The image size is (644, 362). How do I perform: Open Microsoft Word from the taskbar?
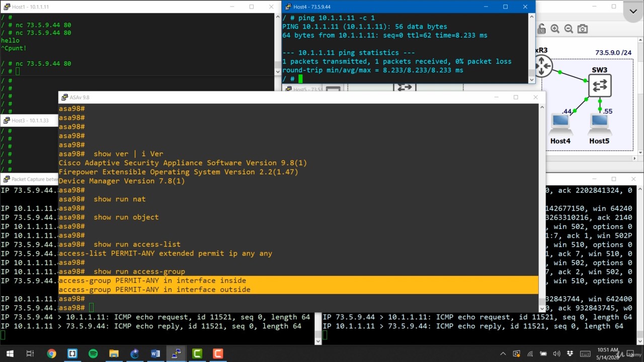155,353
